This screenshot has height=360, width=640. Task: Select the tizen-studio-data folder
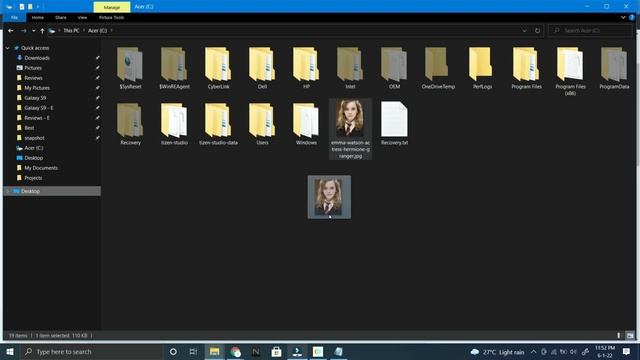tap(218, 124)
